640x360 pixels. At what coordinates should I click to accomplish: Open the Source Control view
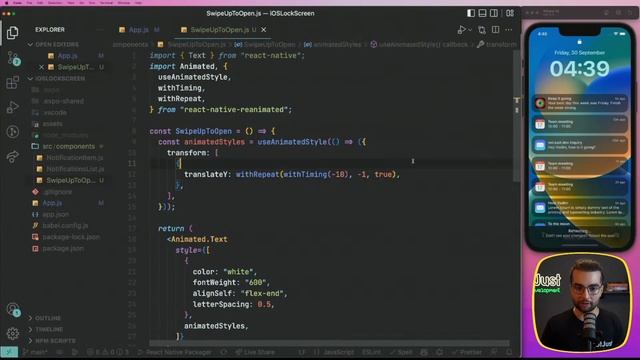click(13, 59)
